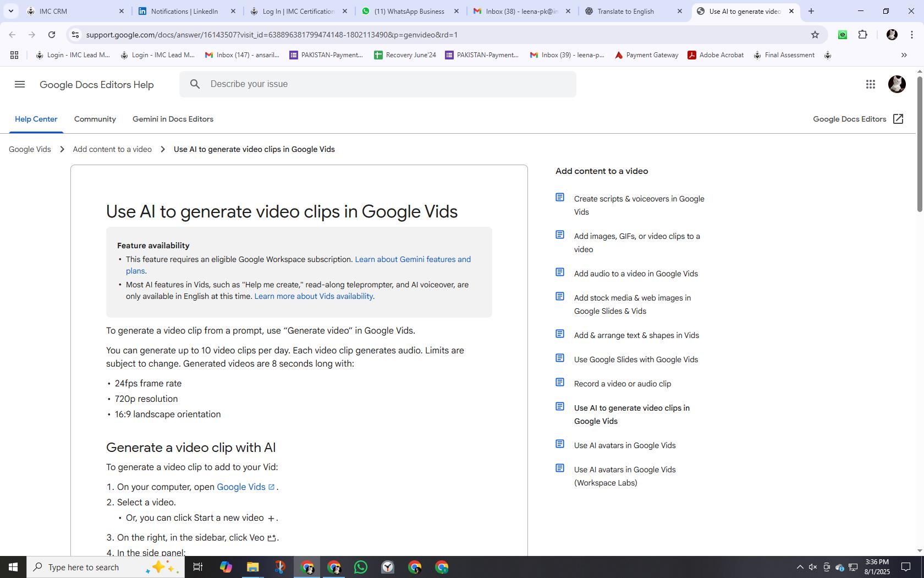Viewport: 924px width, 578px height.
Task: Open Adobe Acrobat bookmark
Action: 716,55
